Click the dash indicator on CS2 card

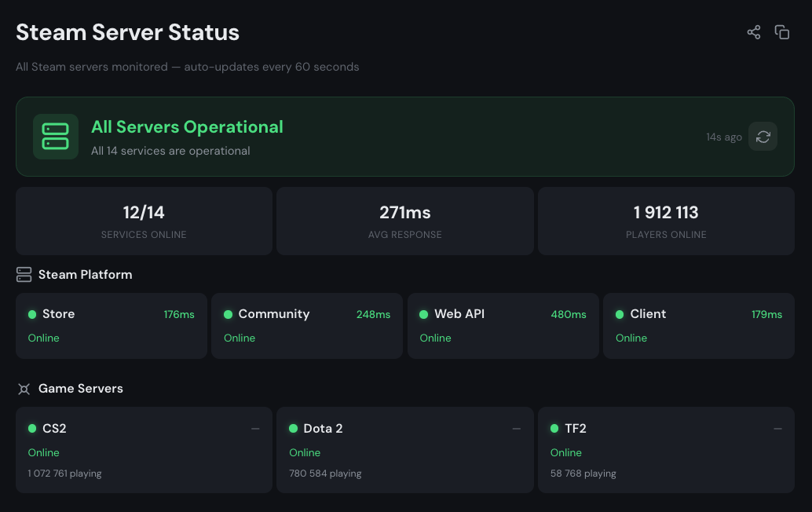pos(255,429)
